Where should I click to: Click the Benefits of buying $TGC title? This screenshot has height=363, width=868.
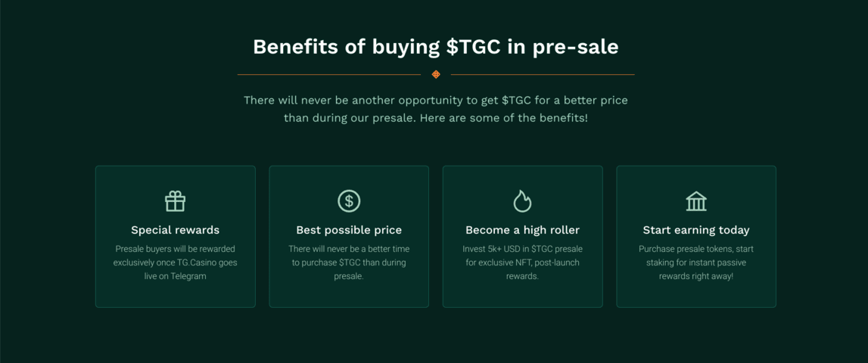tap(436, 47)
